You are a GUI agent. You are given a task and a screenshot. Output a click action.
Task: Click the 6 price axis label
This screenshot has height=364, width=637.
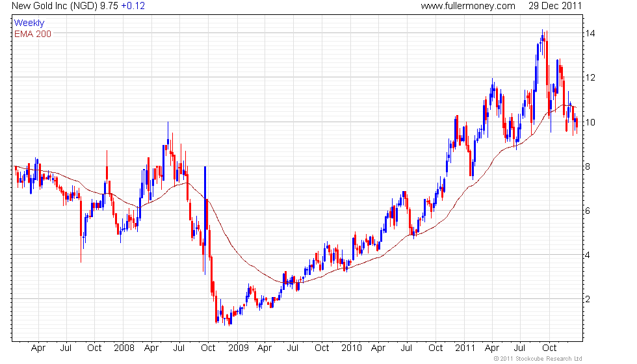click(x=588, y=211)
